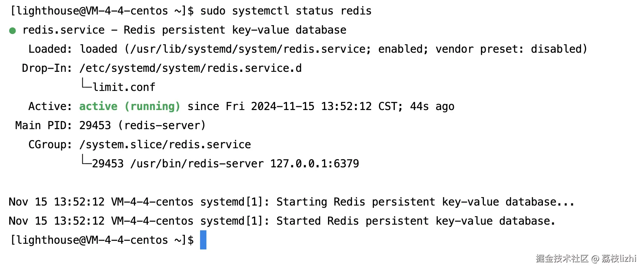
Task: Click the tree branch glyph before 29453 /usr/bin/redis-server
Action: [86, 160]
